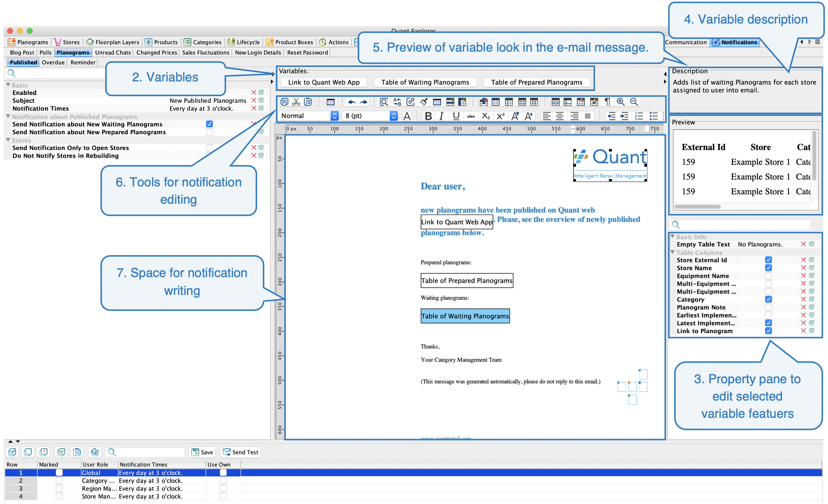The height and width of the screenshot is (504, 828).
Task: Click the decrease font size icon
Action: pos(515,116)
